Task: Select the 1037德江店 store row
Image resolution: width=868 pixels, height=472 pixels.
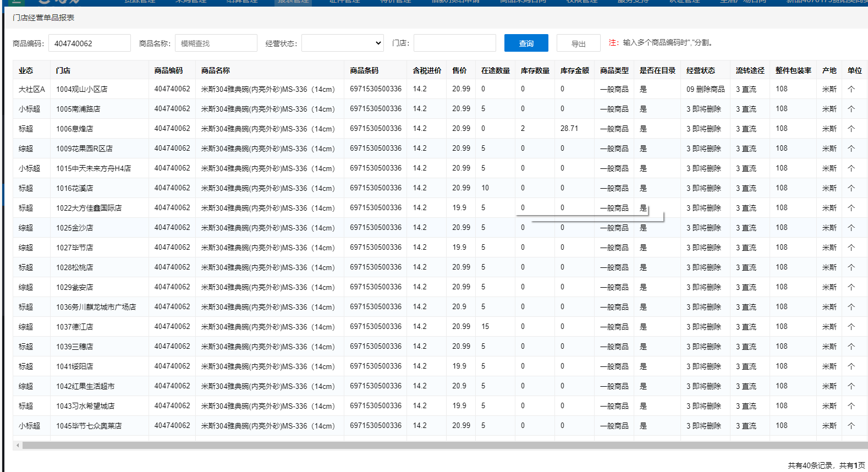Action: click(x=75, y=327)
